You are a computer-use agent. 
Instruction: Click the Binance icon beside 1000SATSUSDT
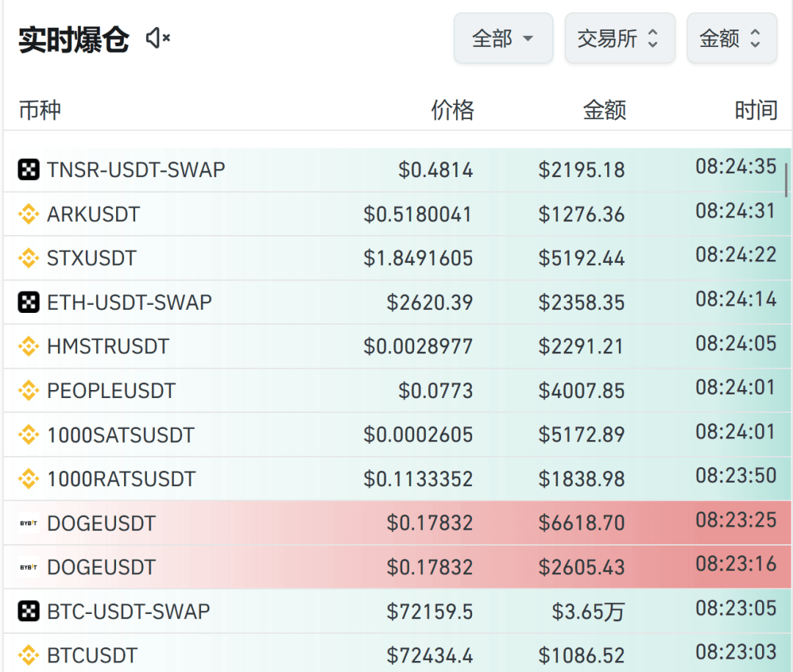click(28, 434)
